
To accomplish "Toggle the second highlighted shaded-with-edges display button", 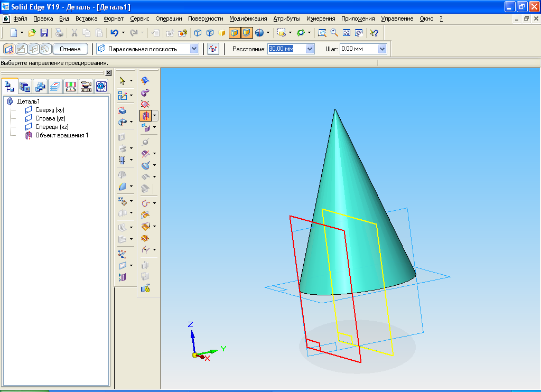I will coord(247,33).
